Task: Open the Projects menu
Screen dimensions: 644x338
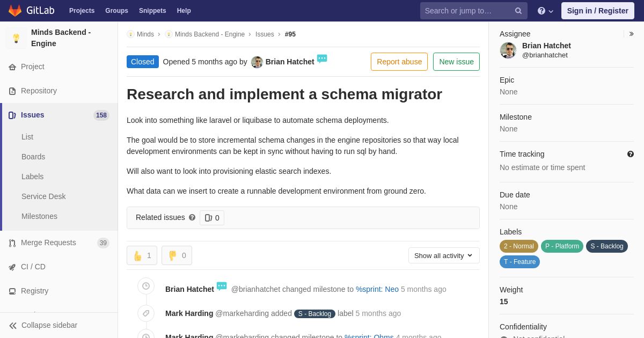Action: (82, 11)
